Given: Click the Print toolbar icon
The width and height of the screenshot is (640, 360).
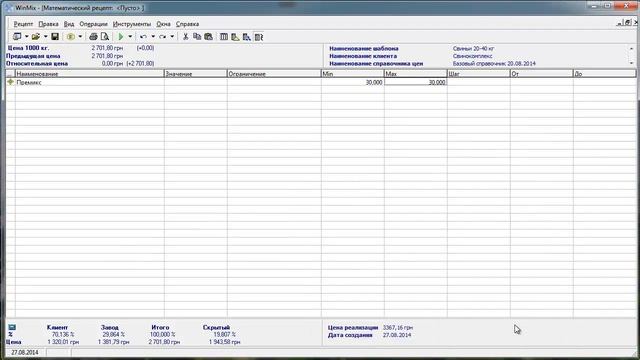Looking at the screenshot, I should (93, 37).
